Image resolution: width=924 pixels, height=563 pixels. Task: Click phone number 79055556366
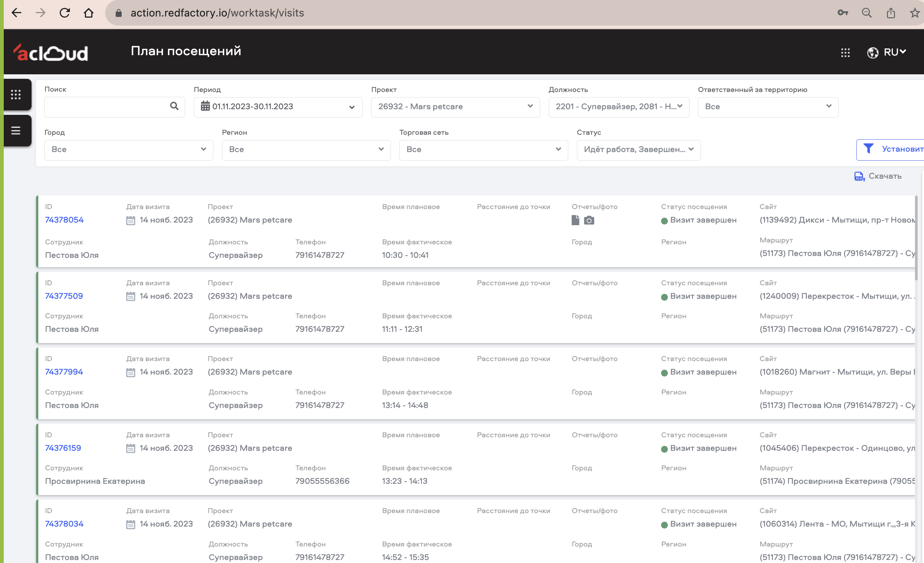322,481
